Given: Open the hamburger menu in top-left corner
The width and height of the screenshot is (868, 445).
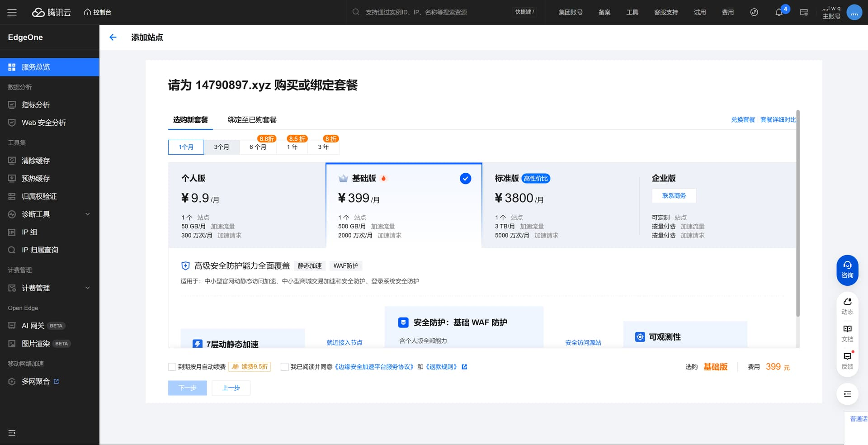Looking at the screenshot, I should (x=12, y=12).
